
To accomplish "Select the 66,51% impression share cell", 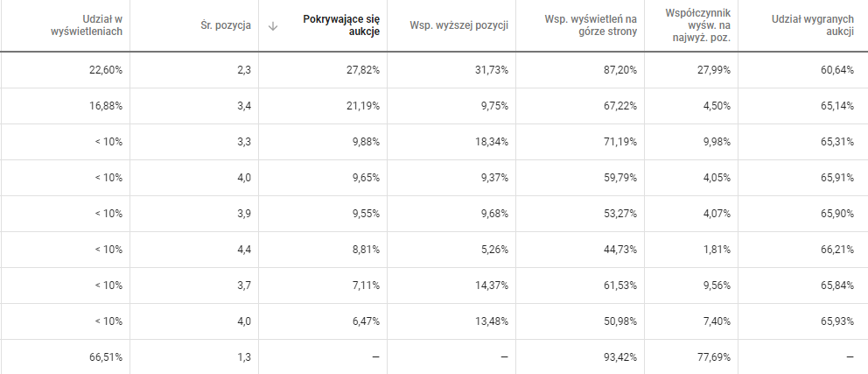I will click(x=105, y=357).
